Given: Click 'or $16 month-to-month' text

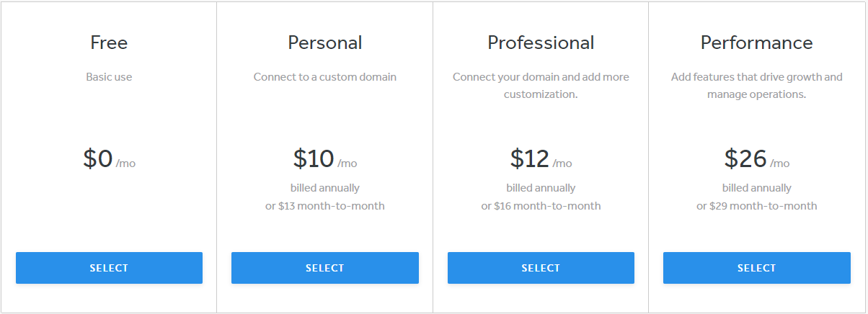Looking at the screenshot, I should click(541, 206).
